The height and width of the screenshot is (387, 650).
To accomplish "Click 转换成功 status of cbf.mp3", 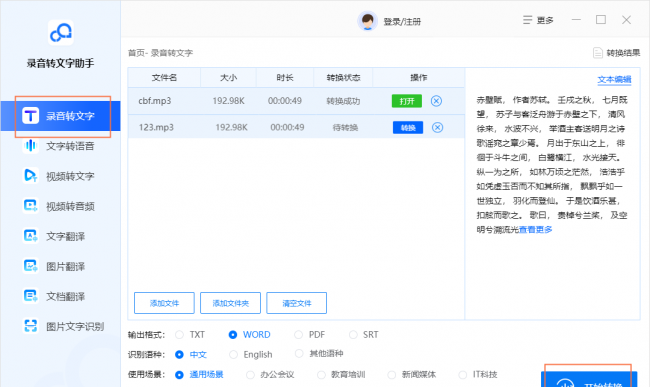I will click(x=343, y=101).
